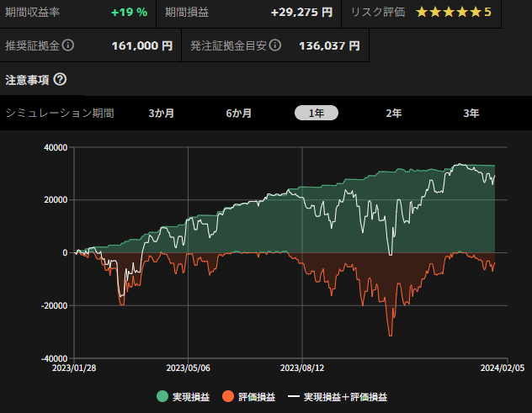Click the -20000 y-axis label
532x413 pixels.
[x=54, y=306]
